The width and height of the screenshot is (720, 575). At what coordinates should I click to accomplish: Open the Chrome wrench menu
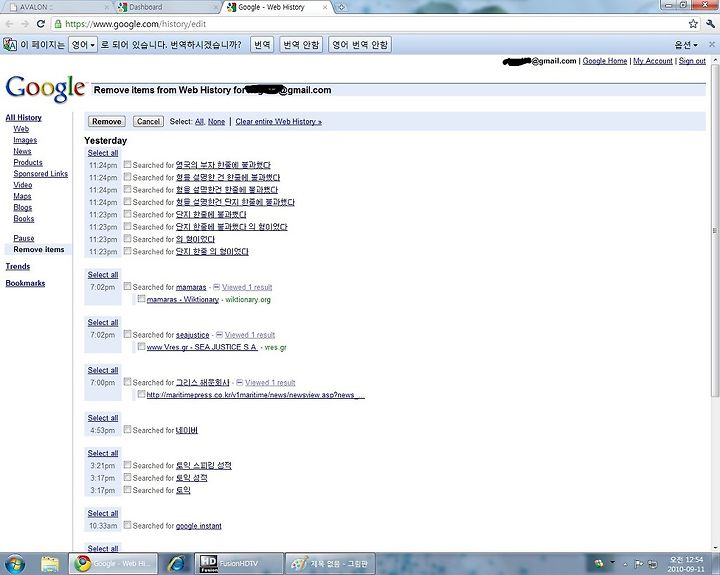click(x=710, y=24)
